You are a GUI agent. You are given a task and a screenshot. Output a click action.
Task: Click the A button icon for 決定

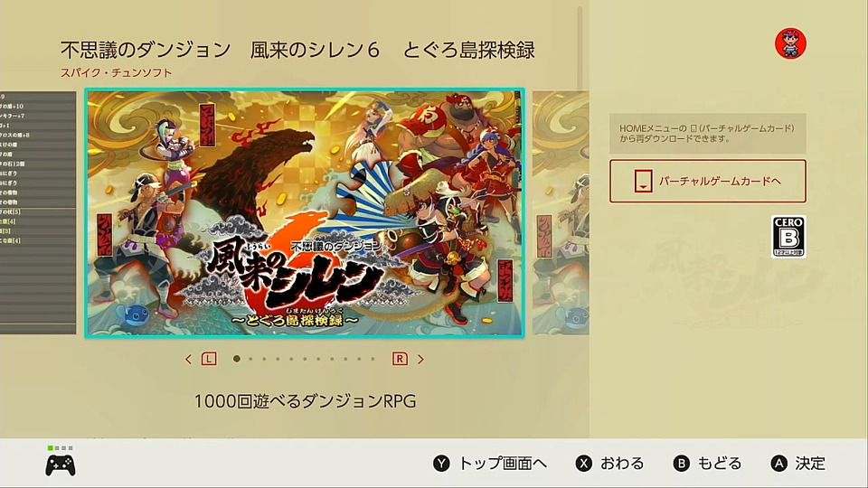tap(778, 463)
